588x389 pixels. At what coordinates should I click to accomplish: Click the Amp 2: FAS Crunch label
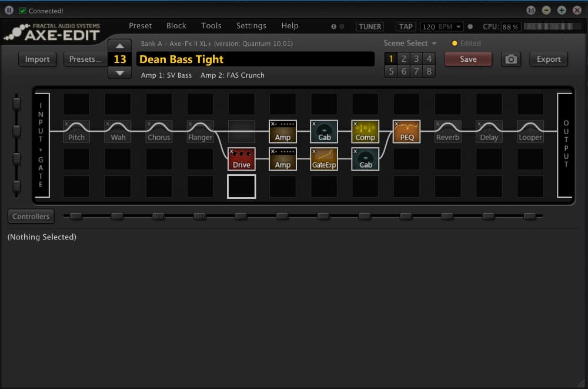(x=232, y=75)
